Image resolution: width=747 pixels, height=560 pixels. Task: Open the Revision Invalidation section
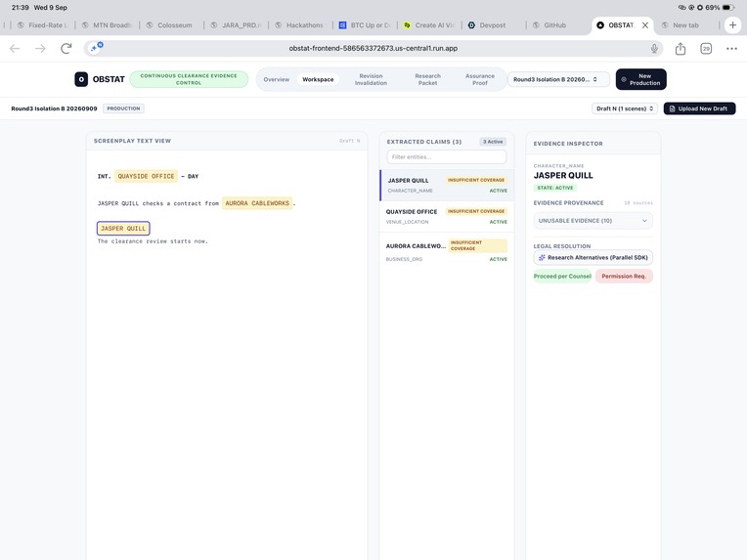tap(371, 79)
